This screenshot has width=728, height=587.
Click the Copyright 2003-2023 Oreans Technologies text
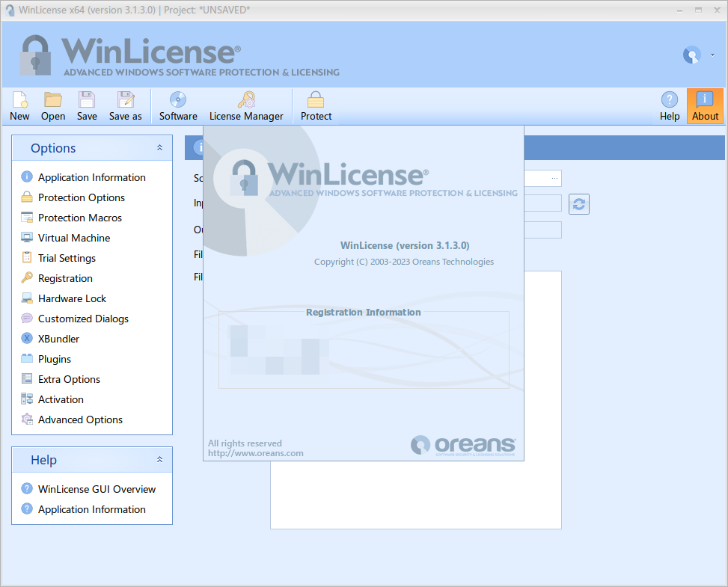(x=404, y=262)
